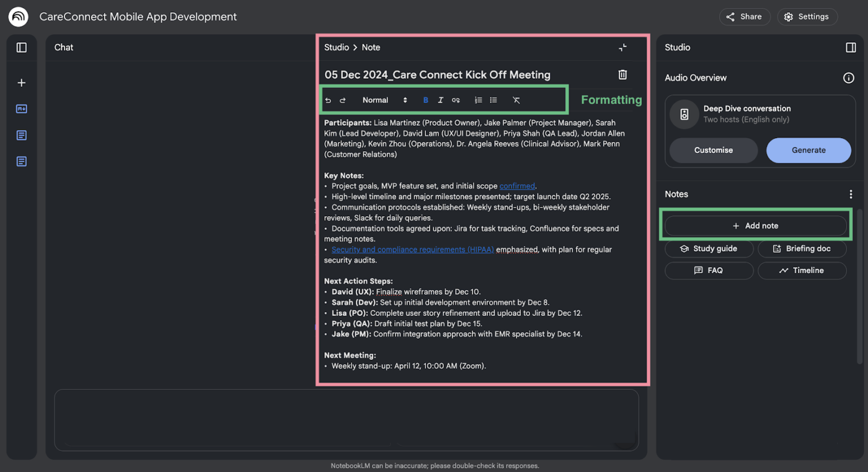Click the 'Audio Overview' label
The height and width of the screenshot is (472, 868).
(696, 78)
